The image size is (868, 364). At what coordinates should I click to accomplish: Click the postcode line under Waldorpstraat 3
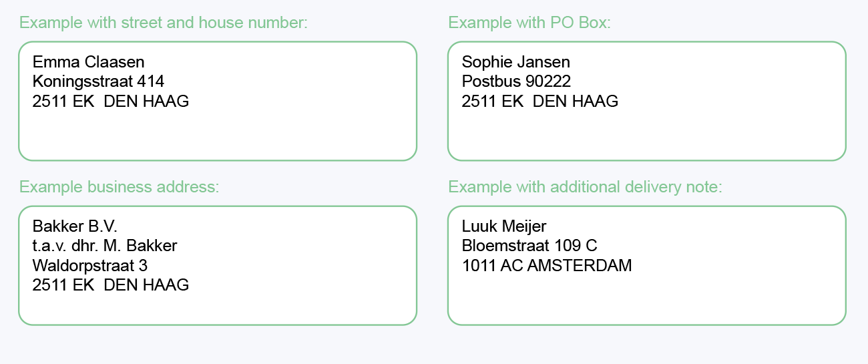pyautogui.click(x=111, y=285)
